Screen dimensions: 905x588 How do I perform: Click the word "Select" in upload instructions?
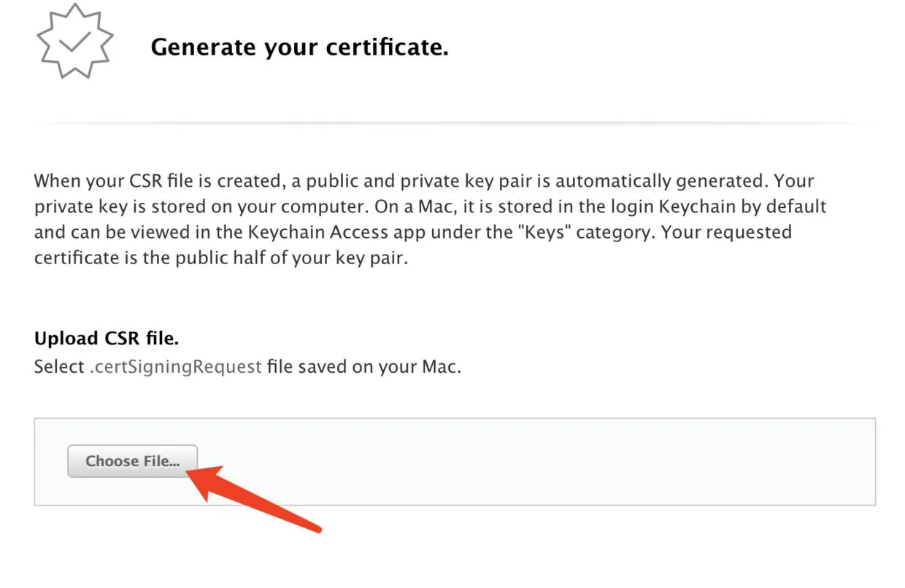coord(59,366)
